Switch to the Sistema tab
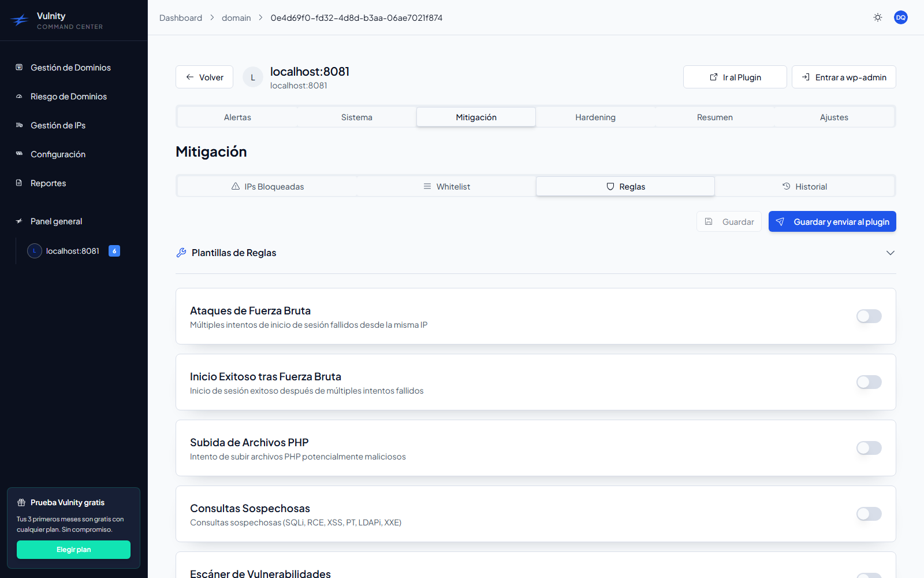 tap(357, 117)
